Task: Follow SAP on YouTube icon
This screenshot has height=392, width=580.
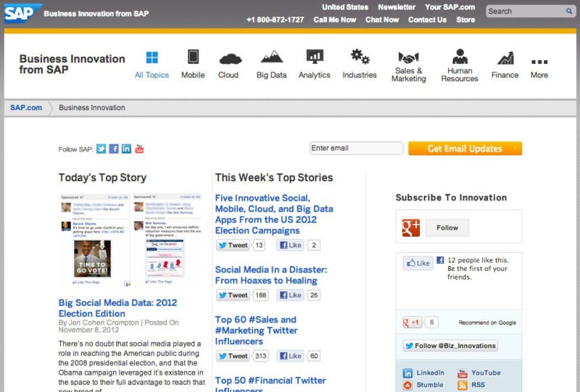Action: pos(139,149)
